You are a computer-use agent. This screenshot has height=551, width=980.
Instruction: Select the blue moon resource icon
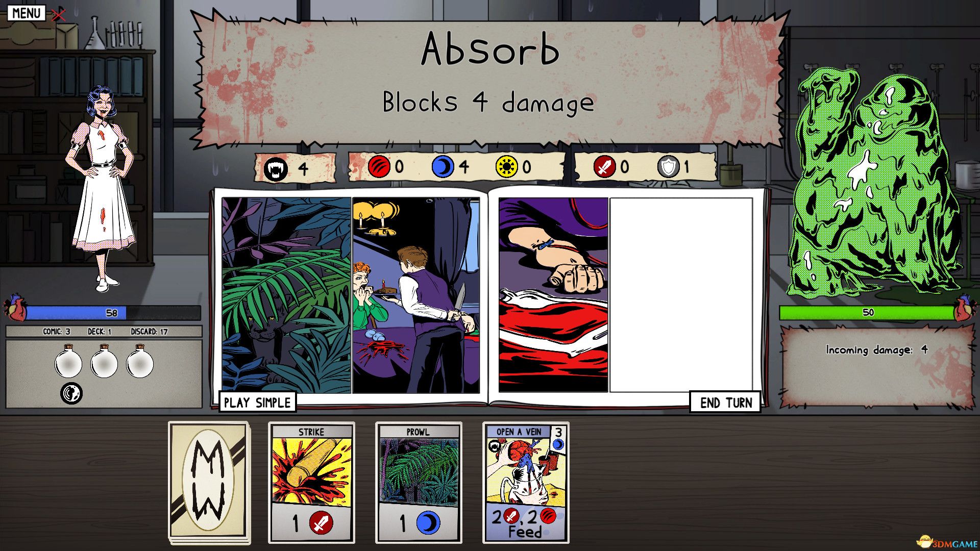click(443, 167)
